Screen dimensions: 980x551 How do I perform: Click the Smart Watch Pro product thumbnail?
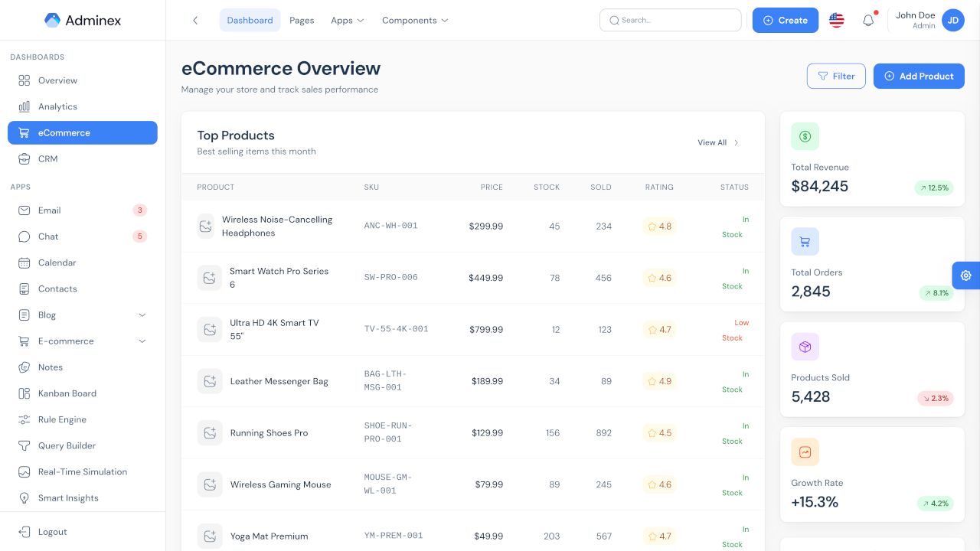click(x=210, y=278)
